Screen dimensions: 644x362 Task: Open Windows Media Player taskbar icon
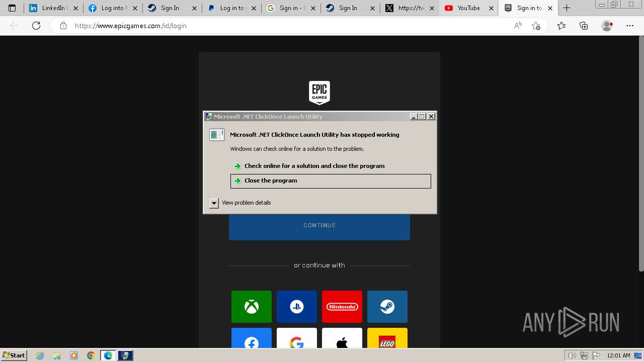coord(74,355)
